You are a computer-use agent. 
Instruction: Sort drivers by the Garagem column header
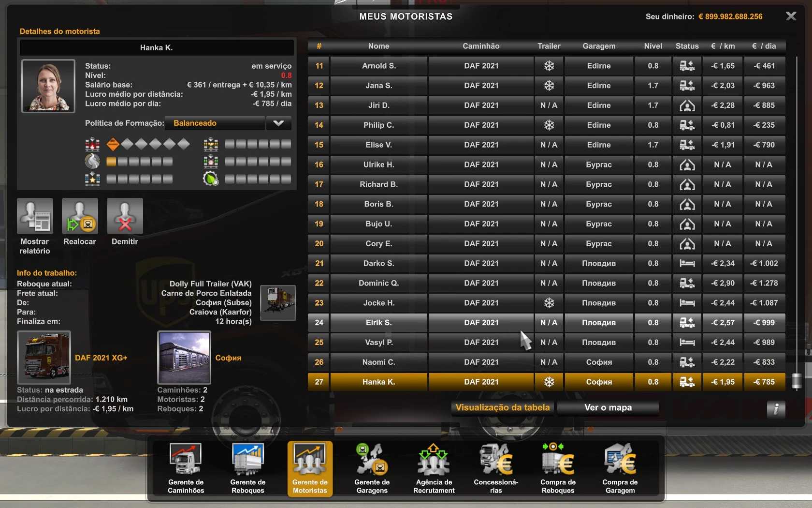[599, 46]
